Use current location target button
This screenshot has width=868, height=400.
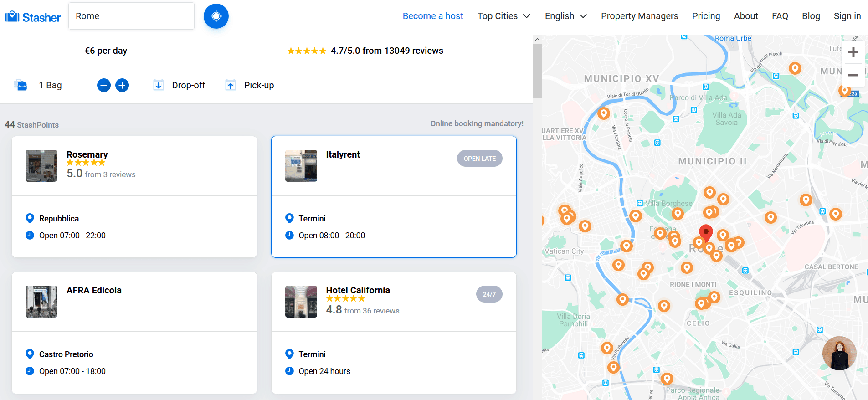pyautogui.click(x=216, y=16)
